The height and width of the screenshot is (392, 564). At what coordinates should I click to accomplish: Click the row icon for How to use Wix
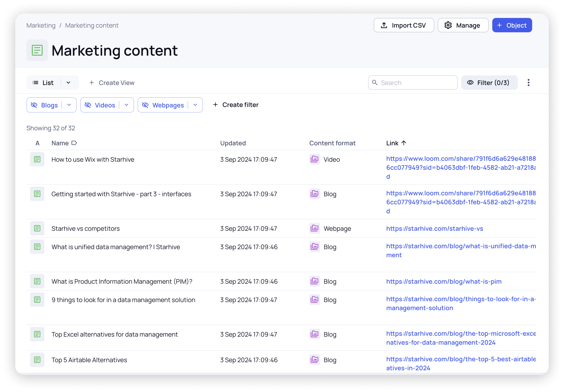pos(37,159)
